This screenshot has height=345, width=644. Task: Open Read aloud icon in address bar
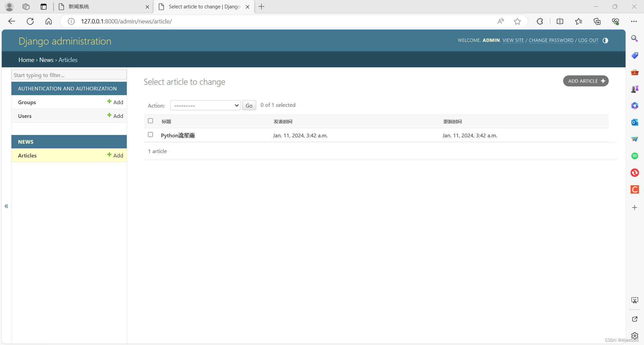[501, 21]
